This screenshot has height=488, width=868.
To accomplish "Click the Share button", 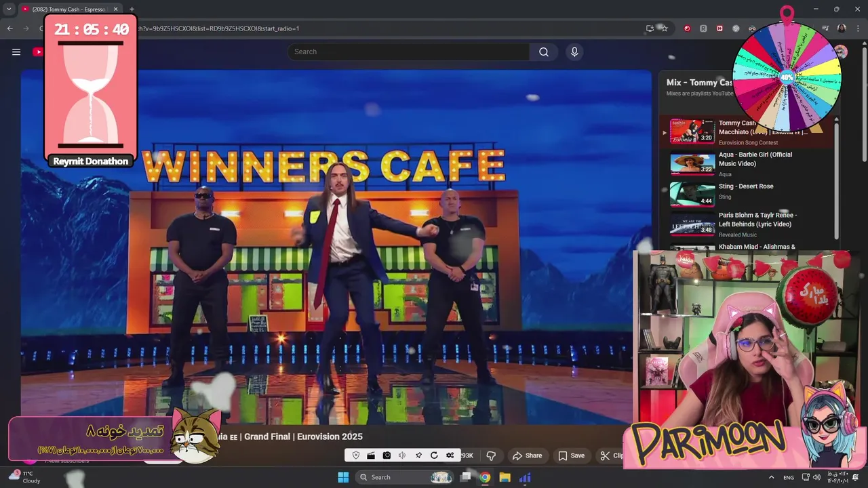I will click(x=527, y=455).
